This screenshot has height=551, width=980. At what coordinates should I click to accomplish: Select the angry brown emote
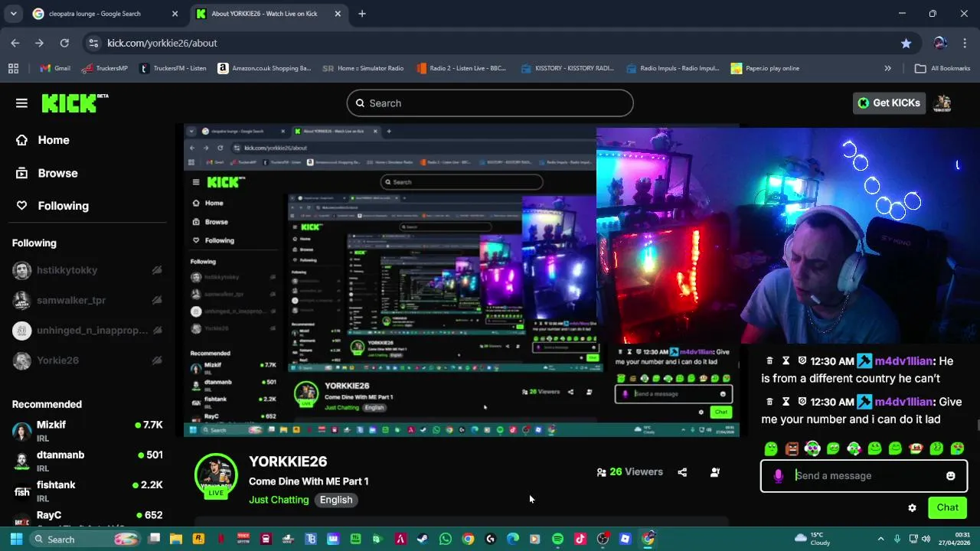(x=792, y=448)
